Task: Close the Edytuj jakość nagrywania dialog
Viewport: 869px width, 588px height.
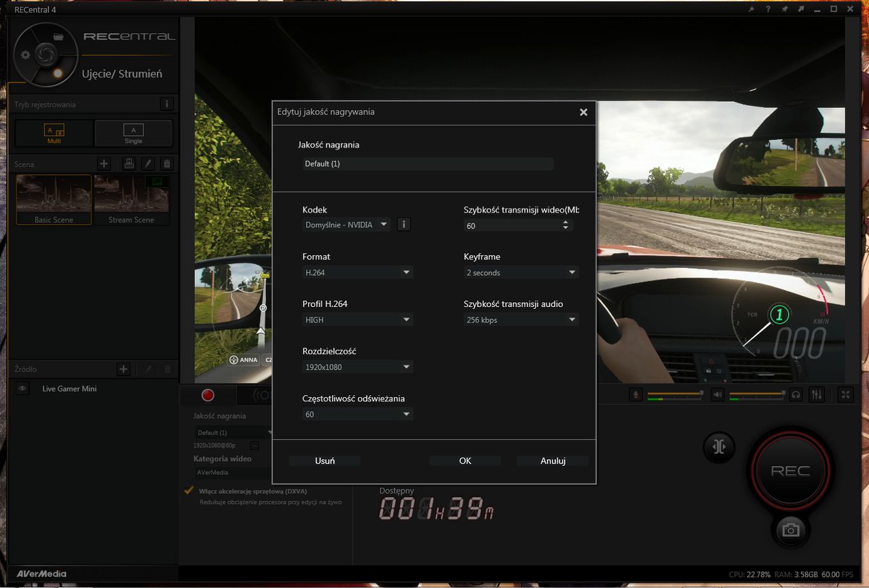Action: click(x=583, y=112)
